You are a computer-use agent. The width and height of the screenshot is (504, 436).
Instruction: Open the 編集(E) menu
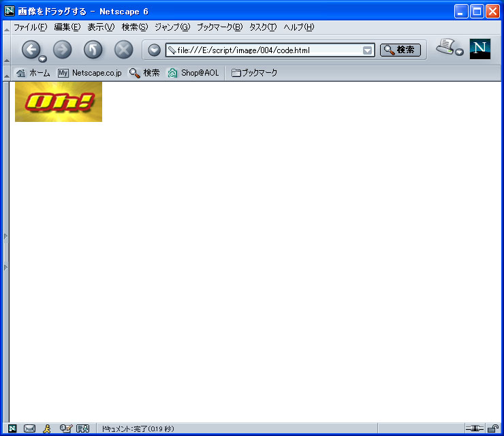[67, 27]
